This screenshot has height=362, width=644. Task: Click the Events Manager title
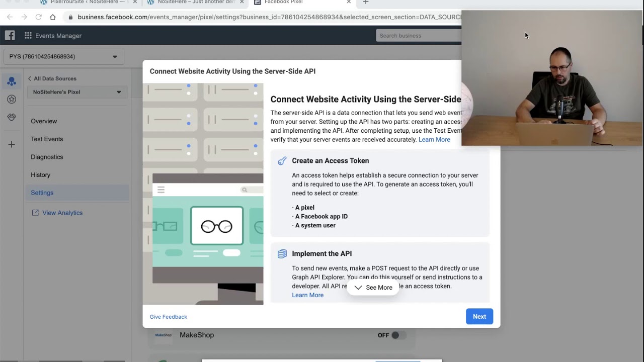click(x=58, y=36)
